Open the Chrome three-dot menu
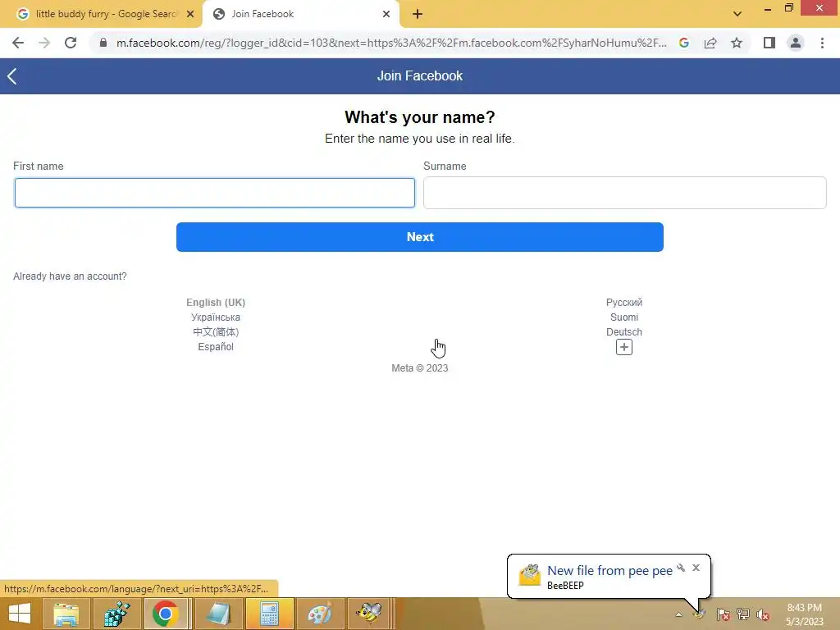840x630 pixels. click(x=822, y=43)
